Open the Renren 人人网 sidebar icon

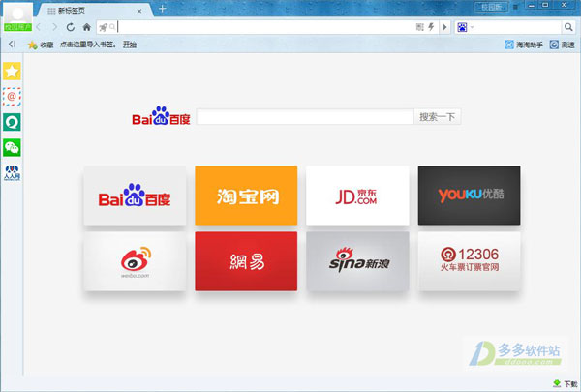(12, 172)
